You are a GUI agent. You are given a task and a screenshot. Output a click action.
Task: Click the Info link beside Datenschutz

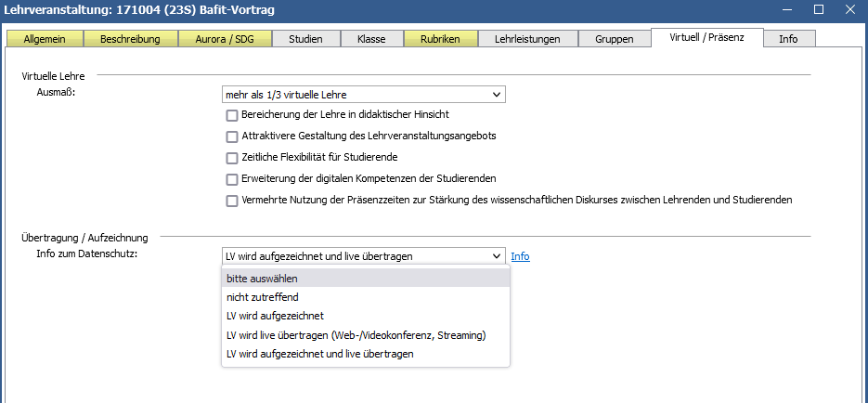(x=520, y=256)
